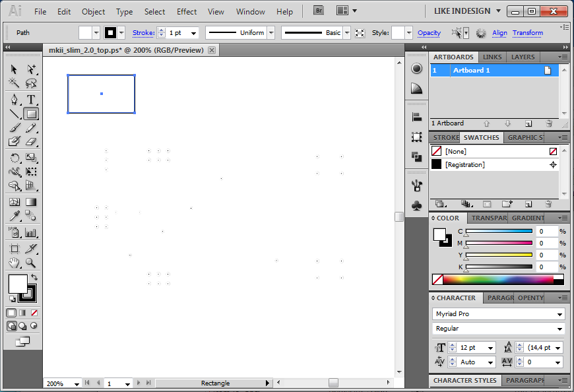Open the Effect menu
The image size is (574, 392).
coord(187,12)
